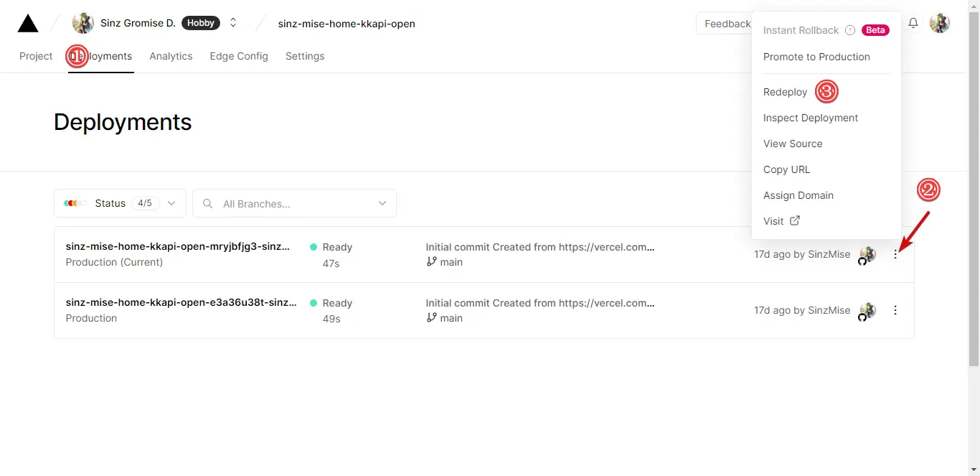Image resolution: width=980 pixels, height=476 pixels.
Task: Open three-dot menu of e3a36u38t deployment
Action: point(895,310)
